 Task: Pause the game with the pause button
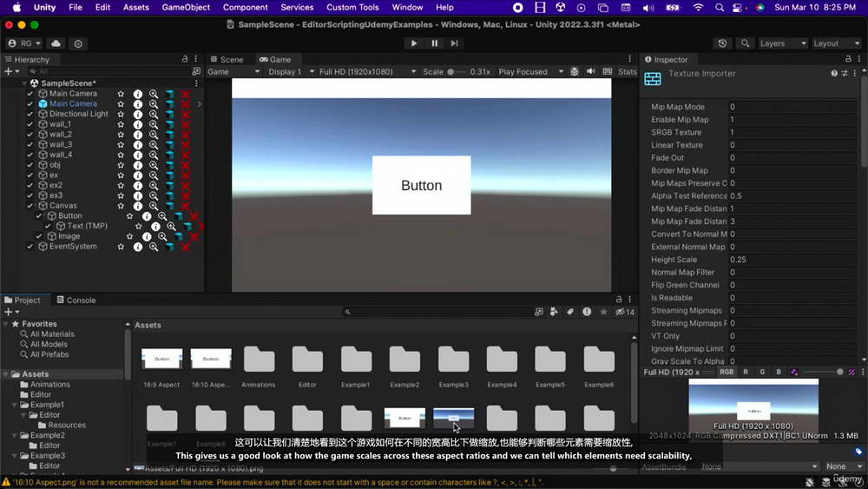435,43
